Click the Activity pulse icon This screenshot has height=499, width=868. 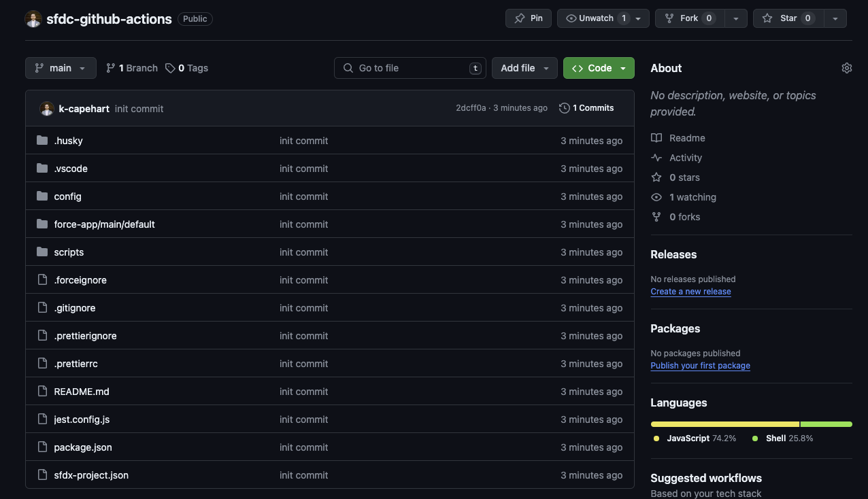(656, 157)
